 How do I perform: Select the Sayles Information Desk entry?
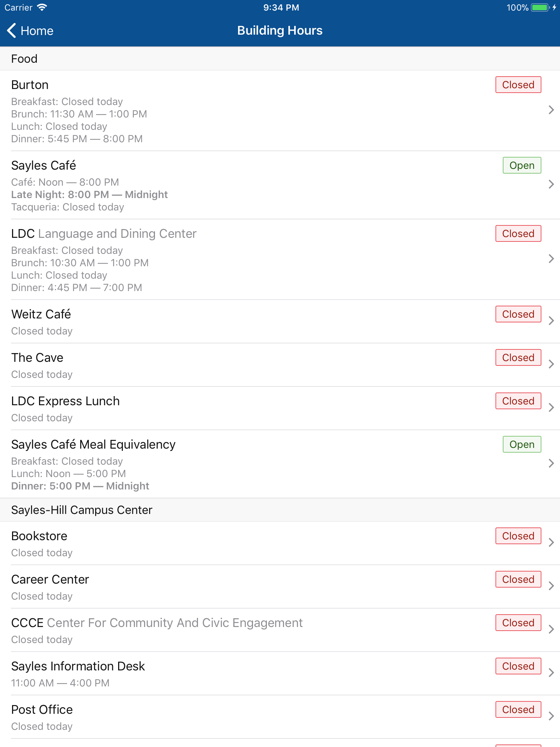coord(280,673)
